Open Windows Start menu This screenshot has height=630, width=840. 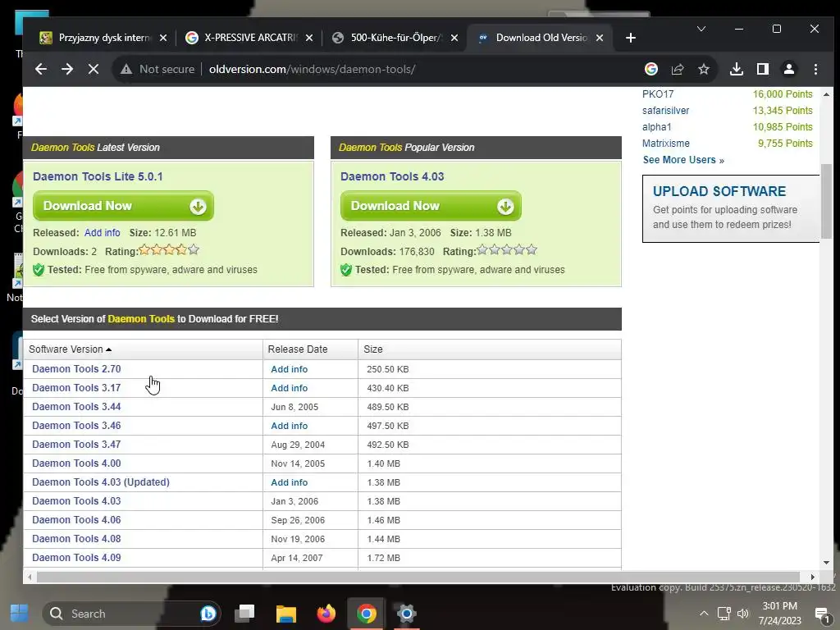[x=20, y=614]
